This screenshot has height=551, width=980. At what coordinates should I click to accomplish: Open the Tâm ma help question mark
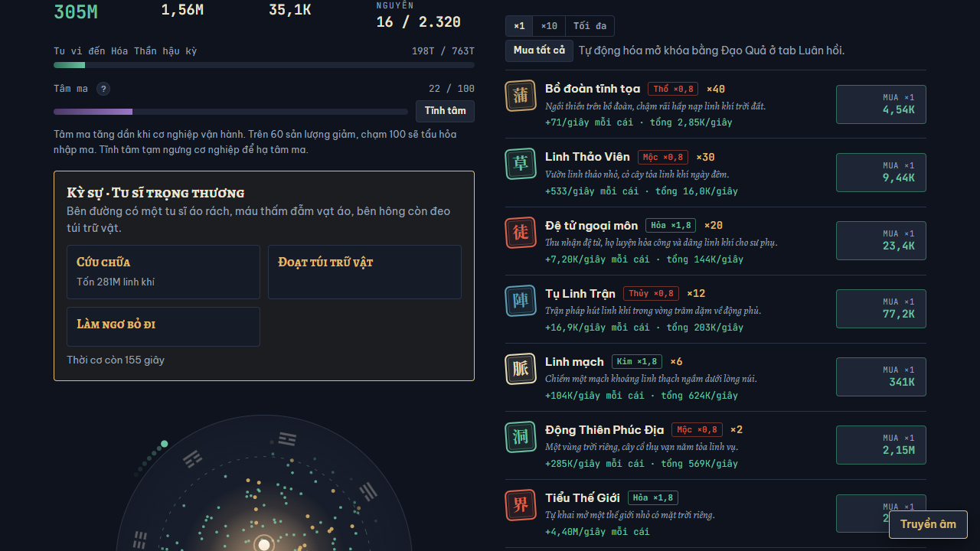point(103,89)
